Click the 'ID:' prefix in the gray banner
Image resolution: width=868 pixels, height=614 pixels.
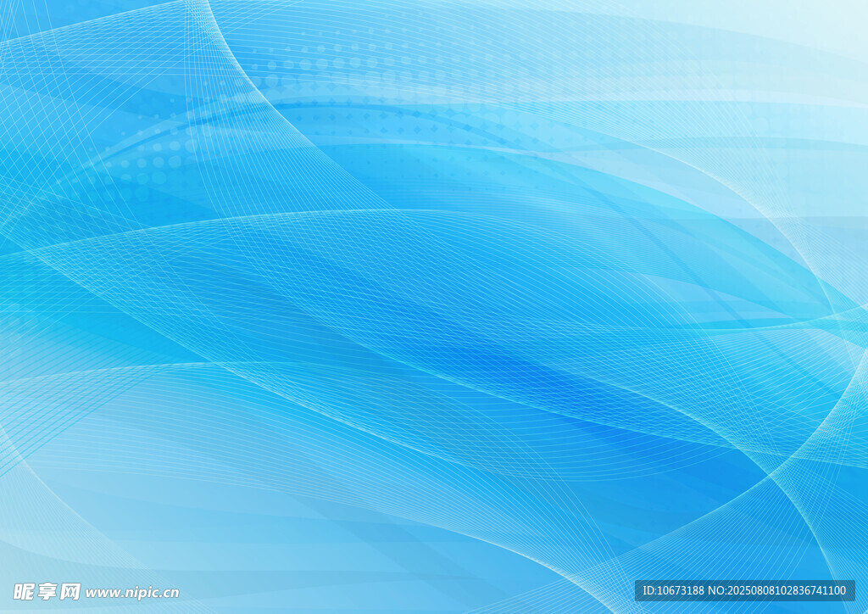(x=649, y=590)
